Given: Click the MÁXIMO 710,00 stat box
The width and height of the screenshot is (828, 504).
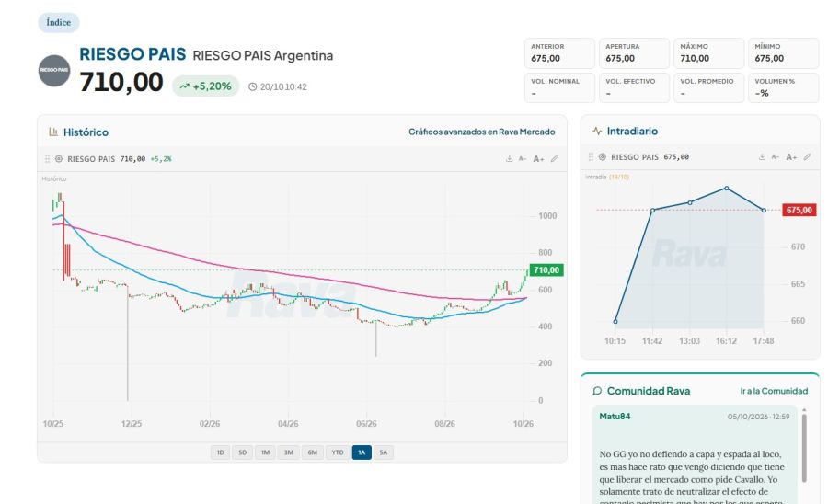Looking at the screenshot, I should click(708, 53).
